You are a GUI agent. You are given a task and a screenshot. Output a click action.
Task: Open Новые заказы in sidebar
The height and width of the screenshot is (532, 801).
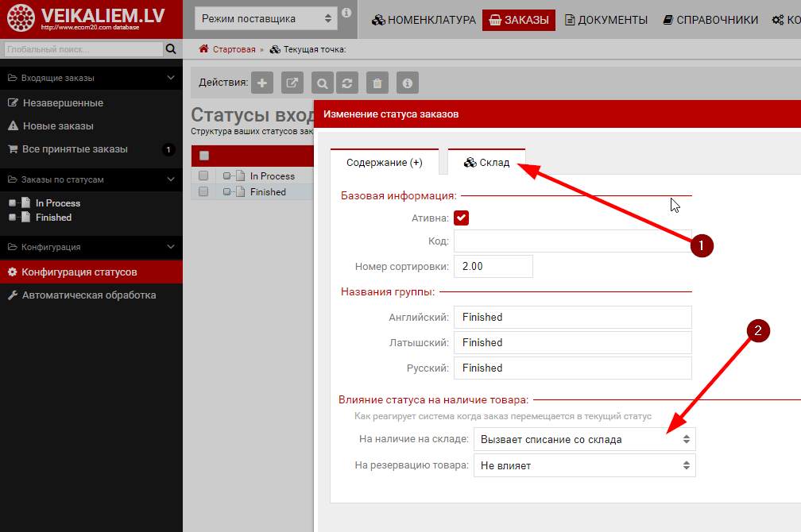(58, 125)
